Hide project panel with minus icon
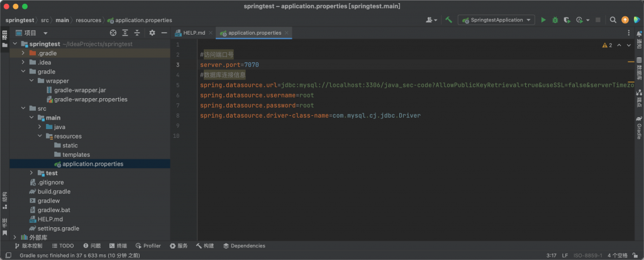The image size is (644, 260). click(164, 33)
